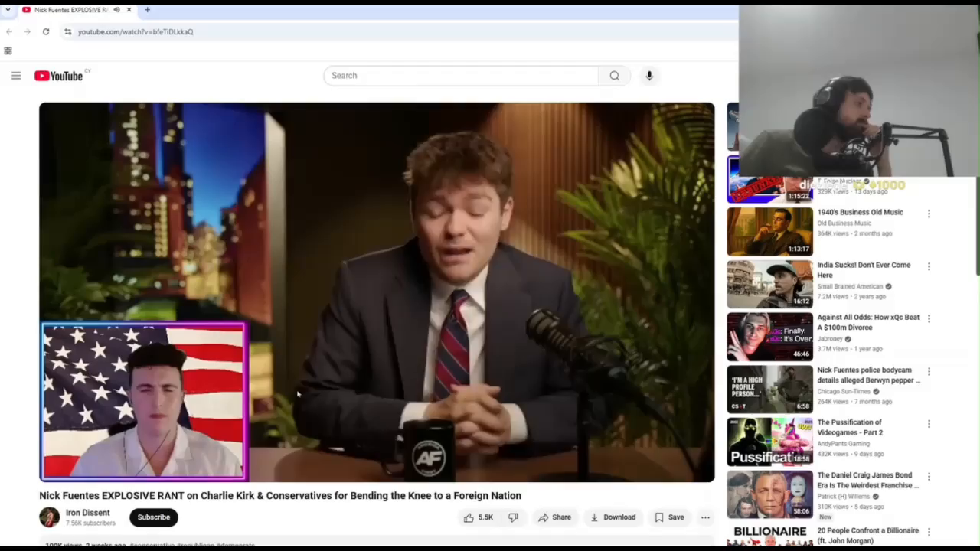Close the Nick Fuentes video tab
980x551 pixels.
(x=129, y=10)
